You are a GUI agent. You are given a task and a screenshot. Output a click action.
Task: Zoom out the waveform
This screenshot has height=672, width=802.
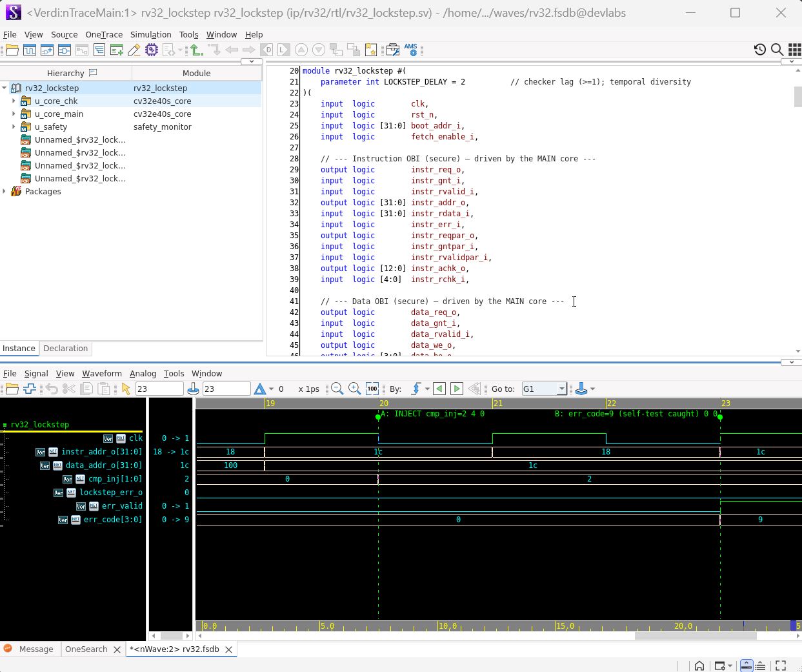[337, 389]
